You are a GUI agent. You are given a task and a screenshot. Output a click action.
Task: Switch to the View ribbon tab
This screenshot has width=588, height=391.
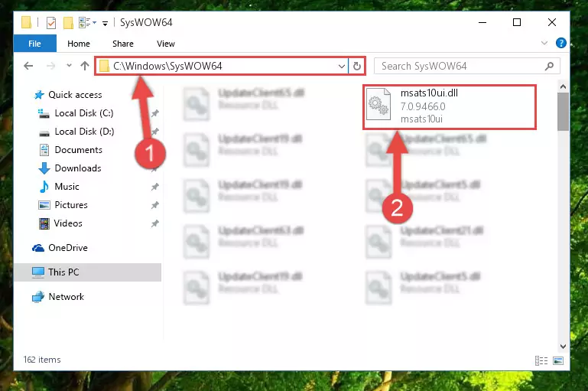tap(166, 44)
